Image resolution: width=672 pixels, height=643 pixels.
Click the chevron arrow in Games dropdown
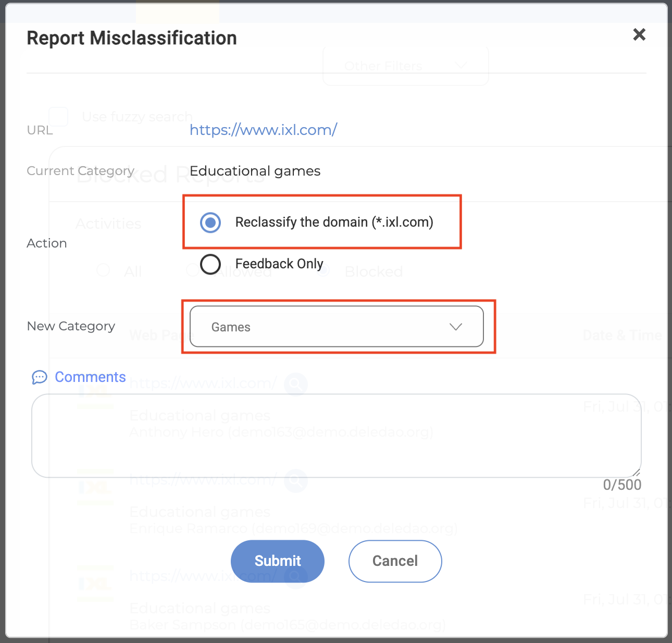pyautogui.click(x=456, y=327)
